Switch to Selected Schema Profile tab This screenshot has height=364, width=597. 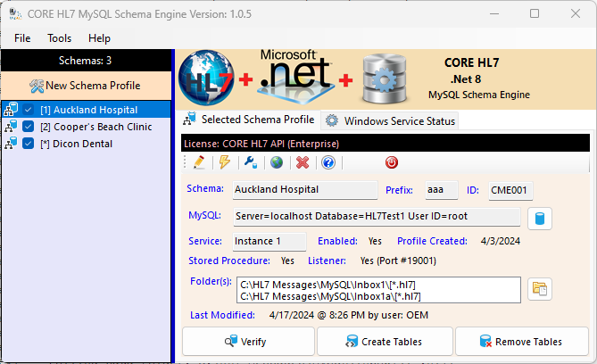(248, 120)
